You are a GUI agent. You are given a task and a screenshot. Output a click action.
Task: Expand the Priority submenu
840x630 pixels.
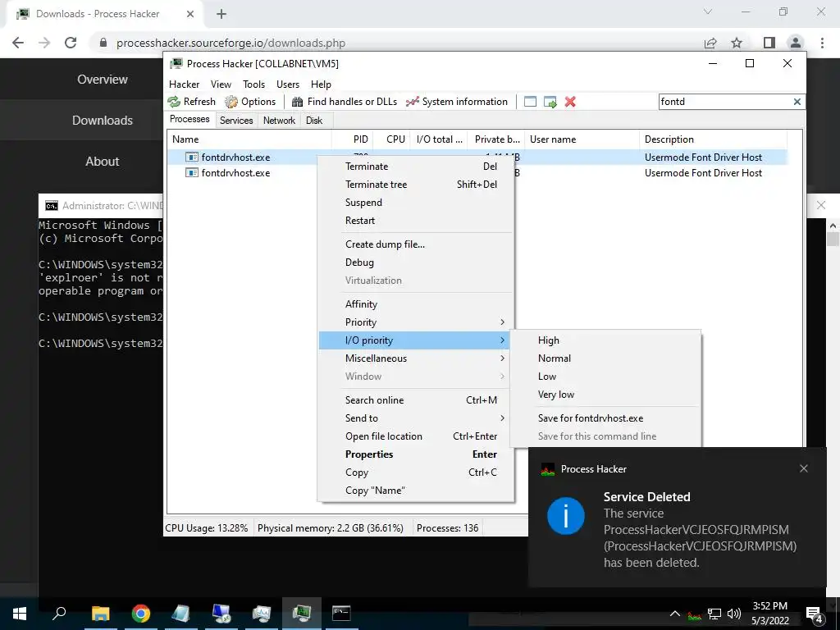pyautogui.click(x=416, y=322)
